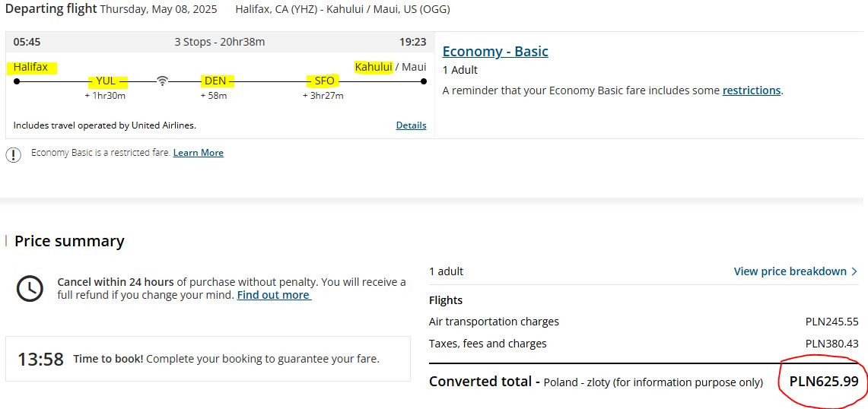The height and width of the screenshot is (409, 868).
Task: Open Learn More about Economy Basic
Action: click(199, 153)
